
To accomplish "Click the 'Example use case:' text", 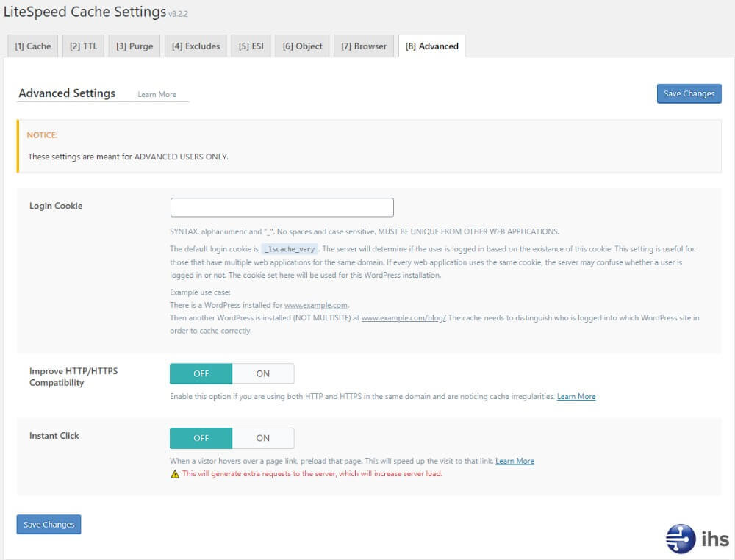I will click(x=200, y=292).
